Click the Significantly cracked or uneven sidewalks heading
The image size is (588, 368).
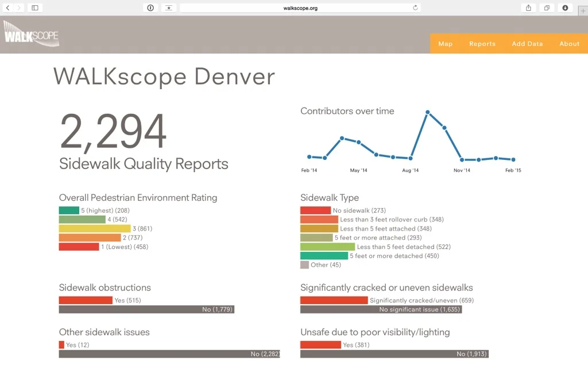pyautogui.click(x=386, y=287)
